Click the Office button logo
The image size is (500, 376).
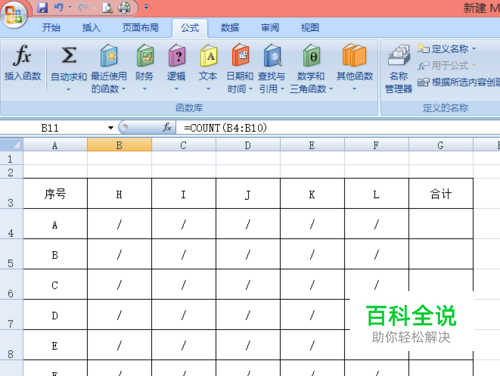(14, 15)
